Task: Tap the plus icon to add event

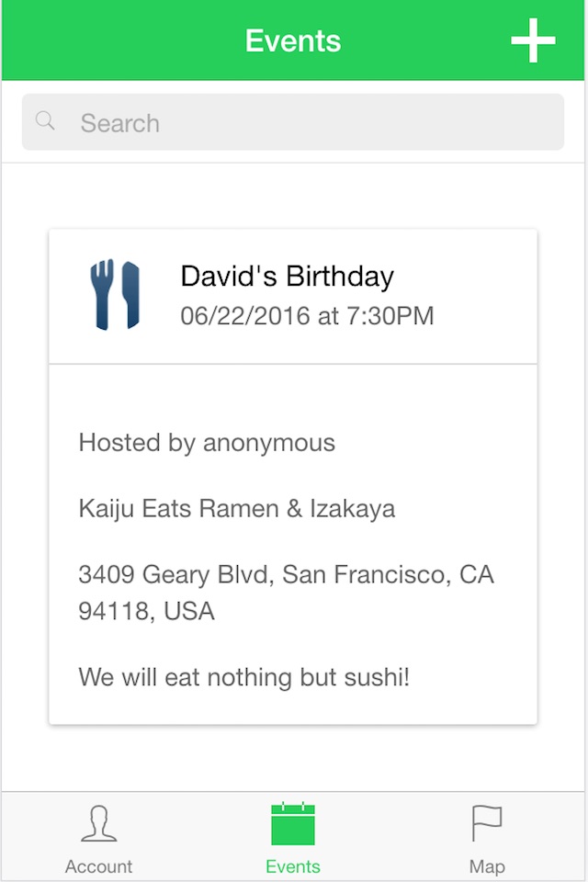Action: (533, 41)
